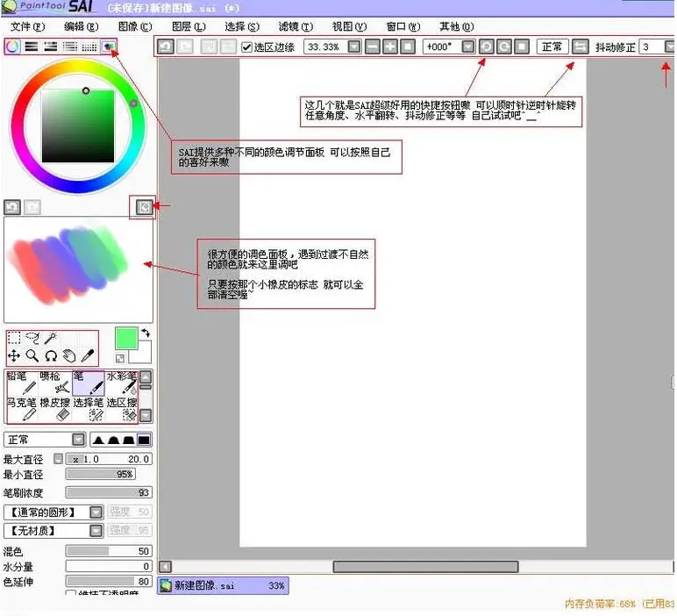This screenshot has height=616, width=677.
Task: Toggle the scratchpad panel icon
Action: (x=108, y=47)
